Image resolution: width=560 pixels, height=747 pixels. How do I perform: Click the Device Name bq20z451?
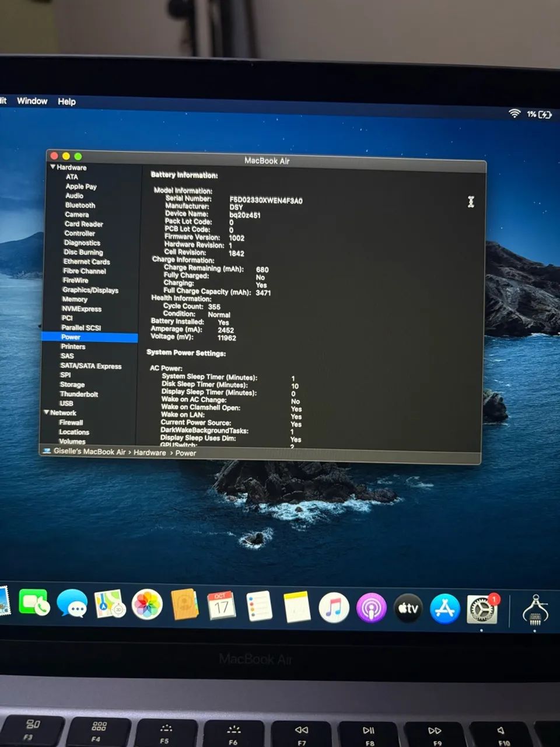pos(245,215)
